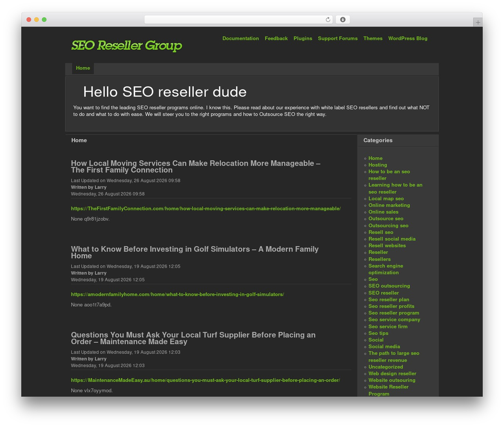This screenshot has width=504, height=427.
Task: Open the Seo reseller profits category
Action: (391, 306)
